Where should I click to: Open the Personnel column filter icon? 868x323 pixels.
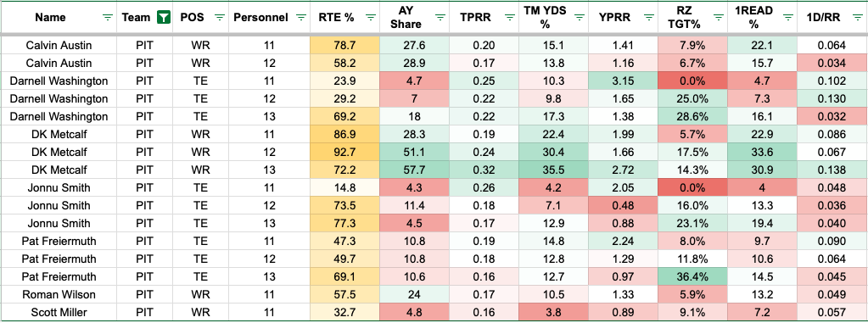pyautogui.click(x=300, y=18)
